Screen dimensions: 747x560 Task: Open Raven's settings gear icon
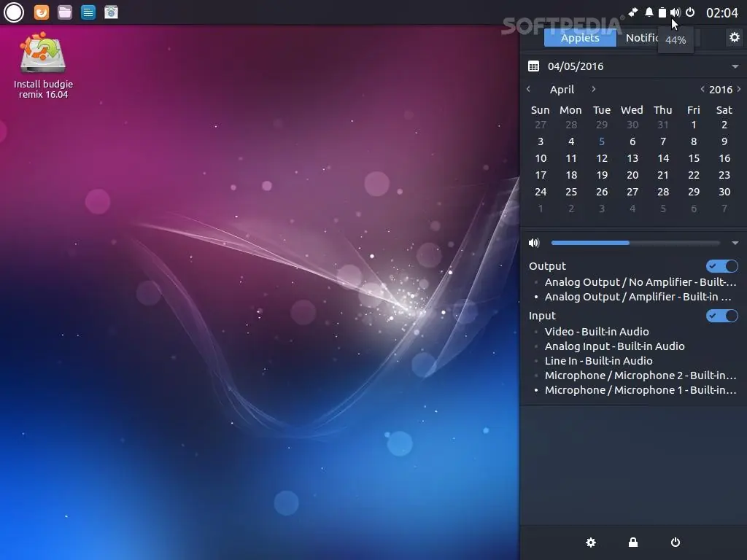pyautogui.click(x=734, y=37)
